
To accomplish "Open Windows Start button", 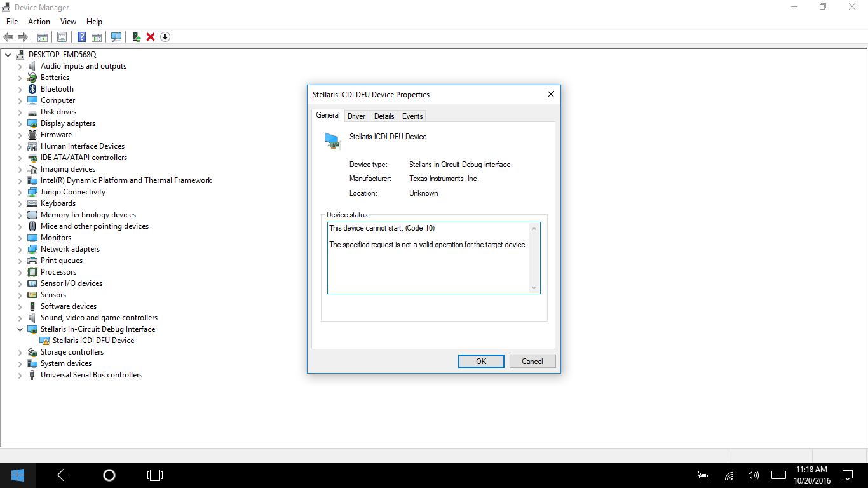I will [x=17, y=475].
